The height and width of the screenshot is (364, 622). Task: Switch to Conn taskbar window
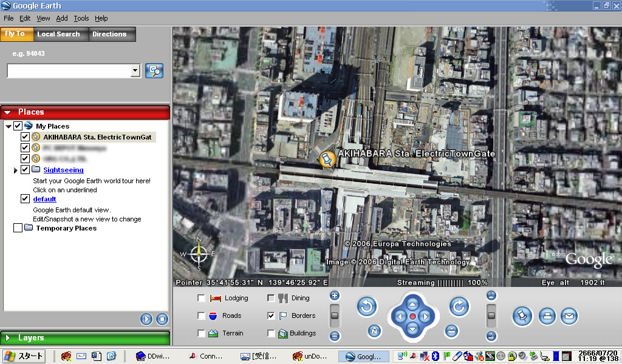coord(207,357)
